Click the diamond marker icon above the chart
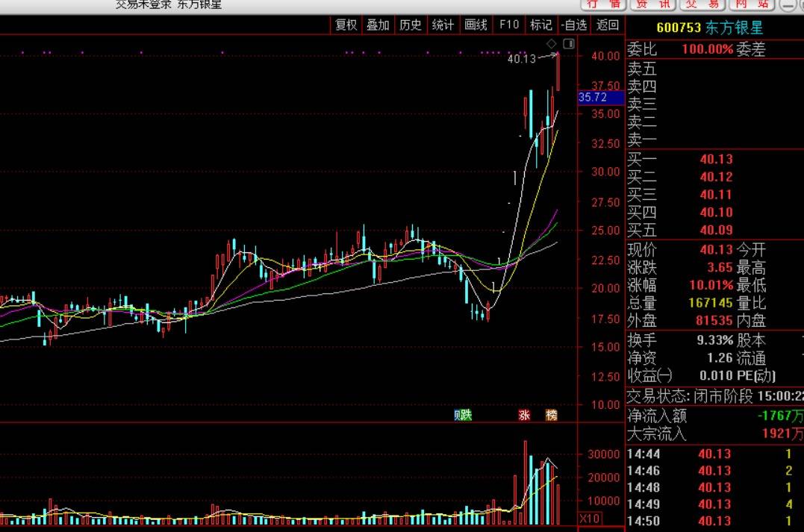Image resolution: width=804 pixels, height=532 pixels. click(552, 43)
